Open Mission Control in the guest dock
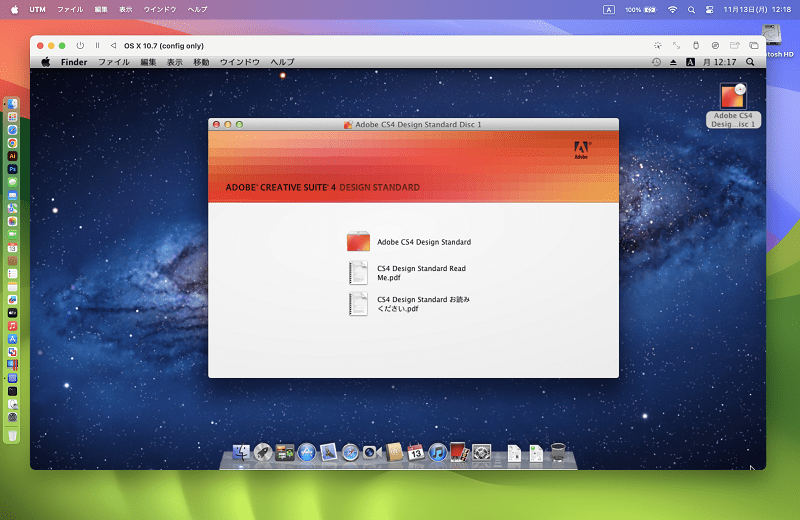Screen dimensions: 800x520 [x=285, y=452]
